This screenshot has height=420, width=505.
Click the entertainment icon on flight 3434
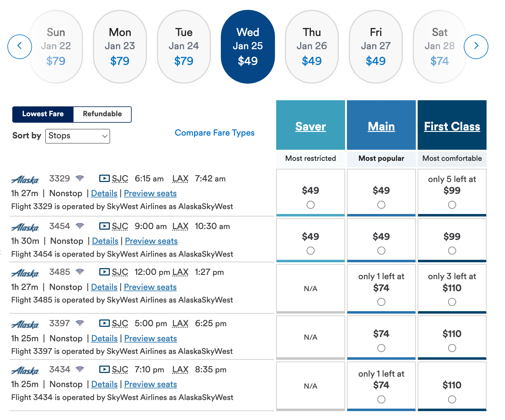(x=105, y=370)
